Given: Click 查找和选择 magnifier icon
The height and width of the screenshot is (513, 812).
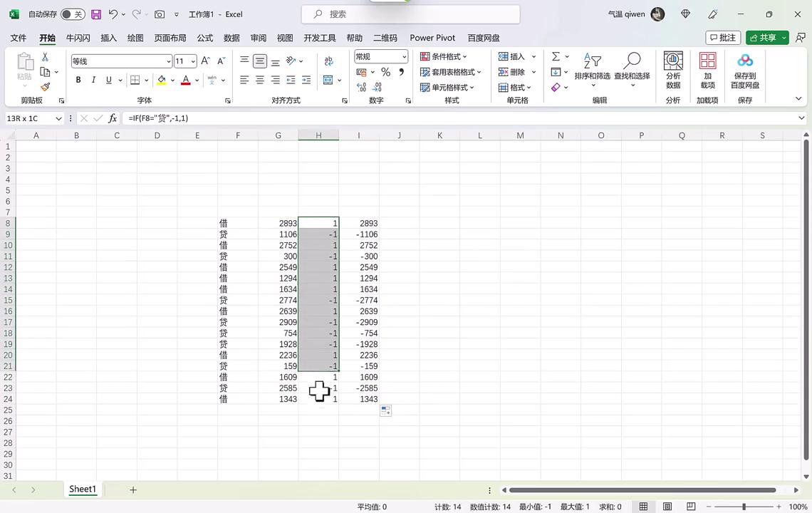Looking at the screenshot, I should click(633, 61).
